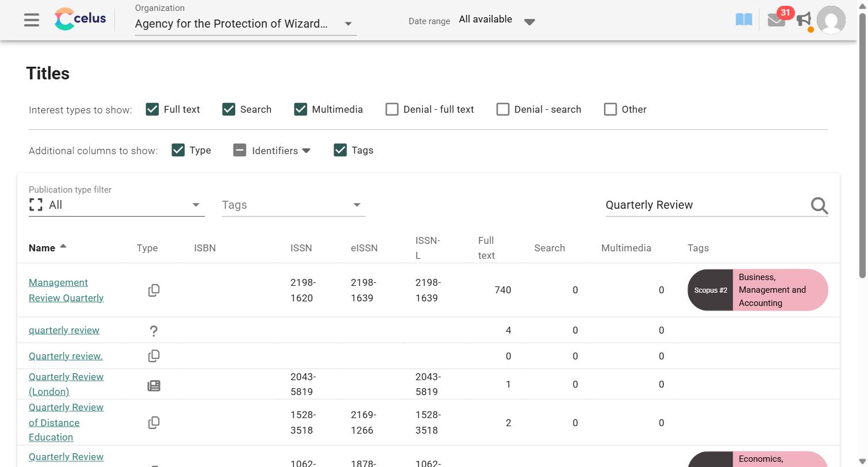Toggle the Tags column checkbox

tap(340, 150)
